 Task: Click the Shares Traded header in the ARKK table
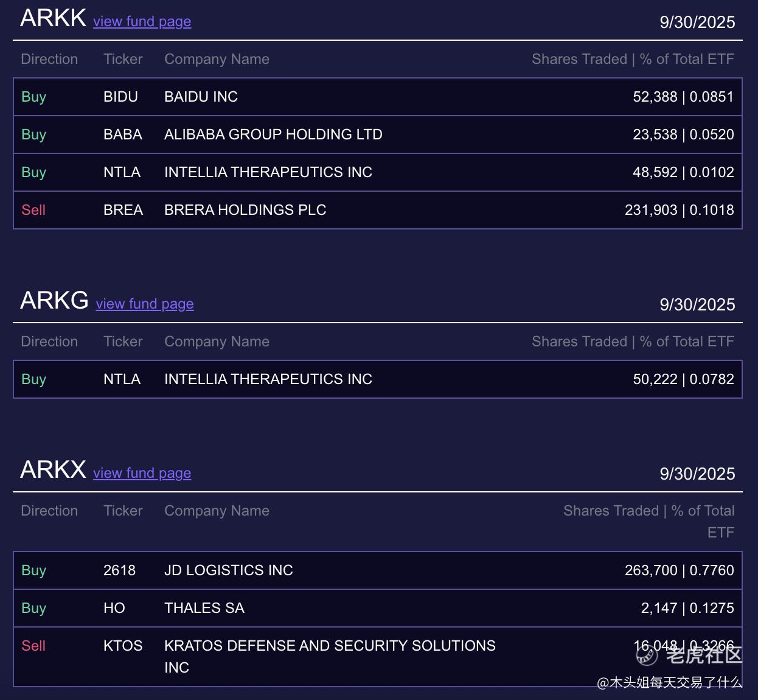coord(579,59)
